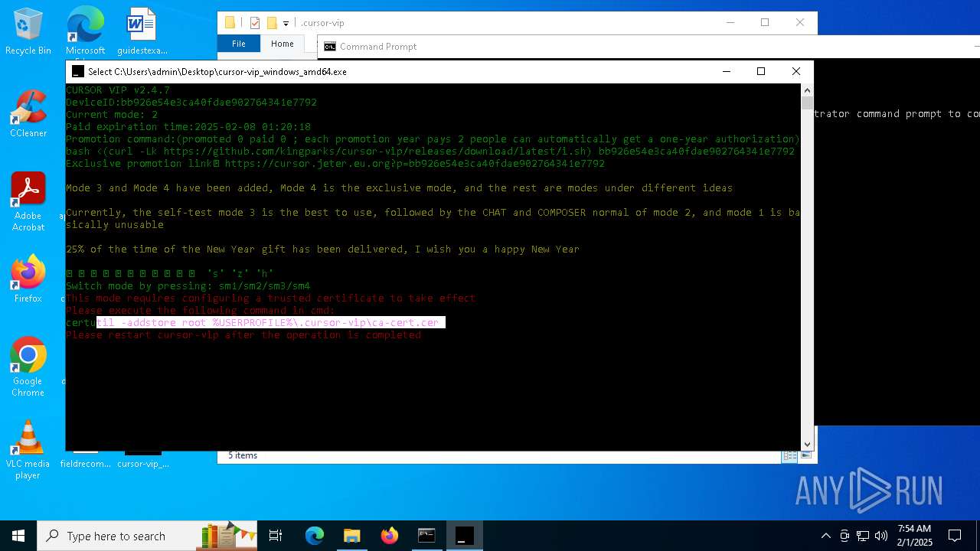Open Adobe Acrobat desktop shortcut
The width and height of the screenshot is (980, 551).
(x=28, y=202)
